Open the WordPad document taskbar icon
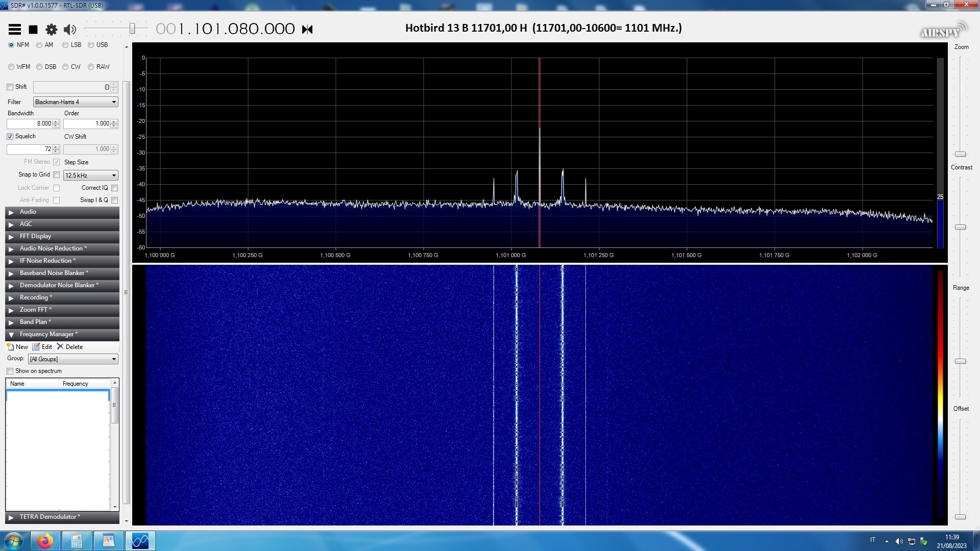Image resolution: width=980 pixels, height=551 pixels. (108, 541)
